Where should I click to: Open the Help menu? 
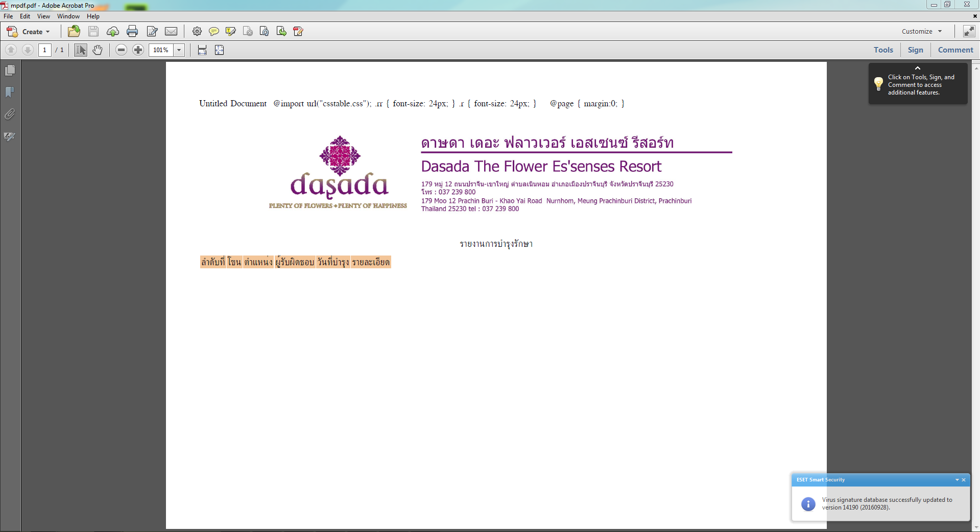click(x=93, y=16)
